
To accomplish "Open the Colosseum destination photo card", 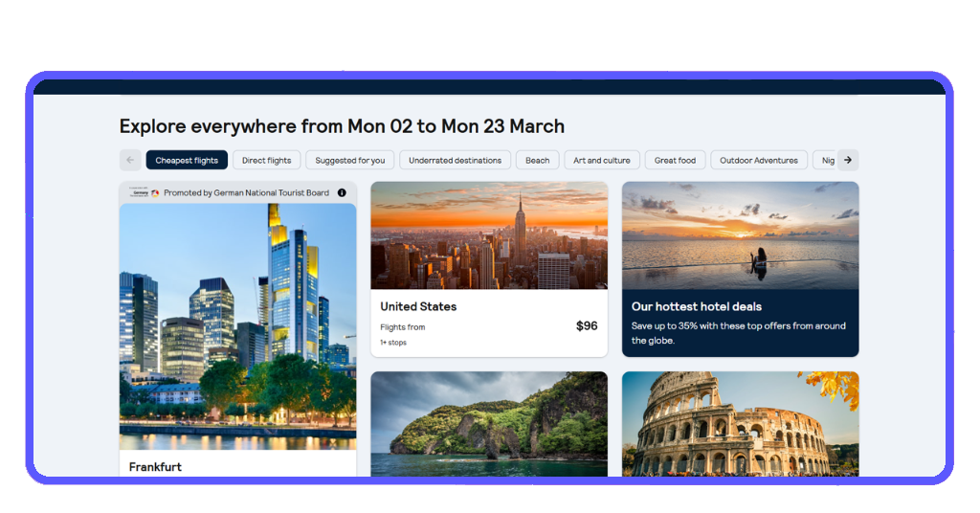I will click(x=741, y=424).
